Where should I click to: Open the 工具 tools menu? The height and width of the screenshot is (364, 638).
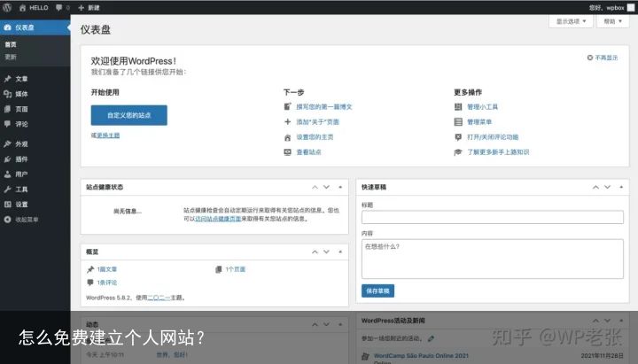(35, 189)
